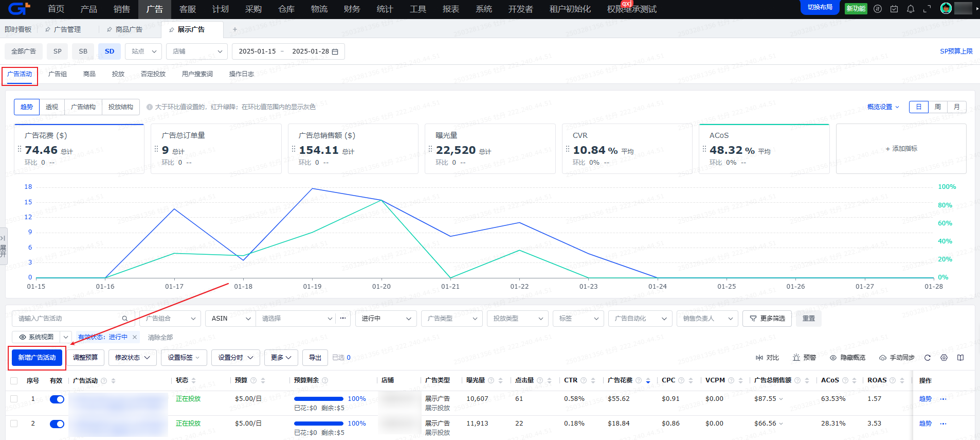Switch to the 广告组 tab
The width and height of the screenshot is (980, 440).
(x=58, y=74)
